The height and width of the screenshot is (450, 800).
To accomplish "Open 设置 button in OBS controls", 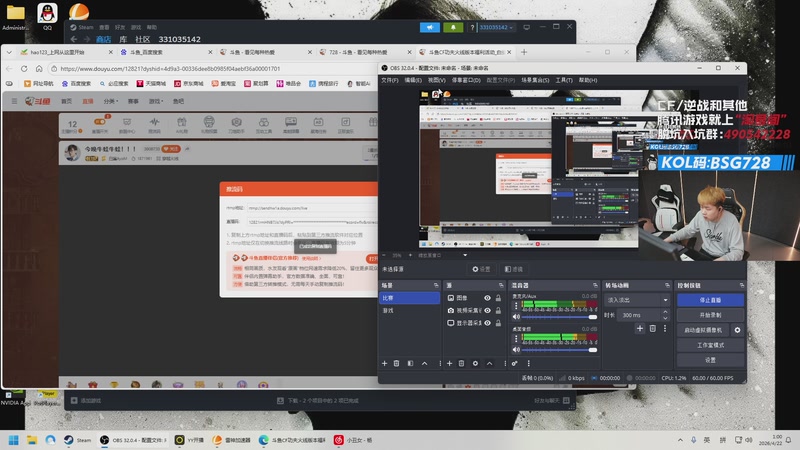I will click(710, 360).
